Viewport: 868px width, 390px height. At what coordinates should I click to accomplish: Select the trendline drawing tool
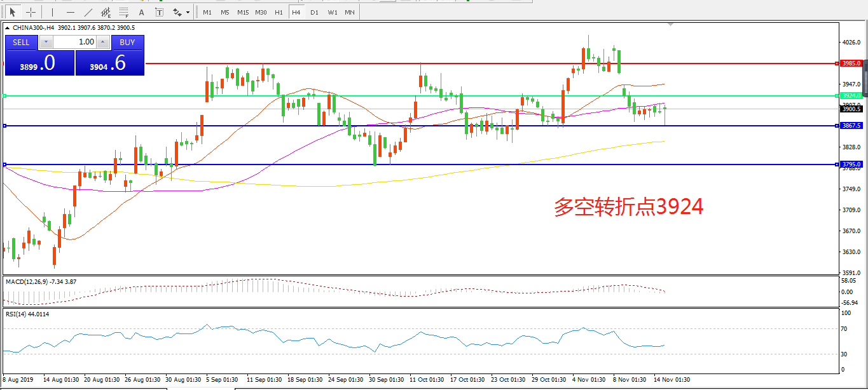[88, 12]
